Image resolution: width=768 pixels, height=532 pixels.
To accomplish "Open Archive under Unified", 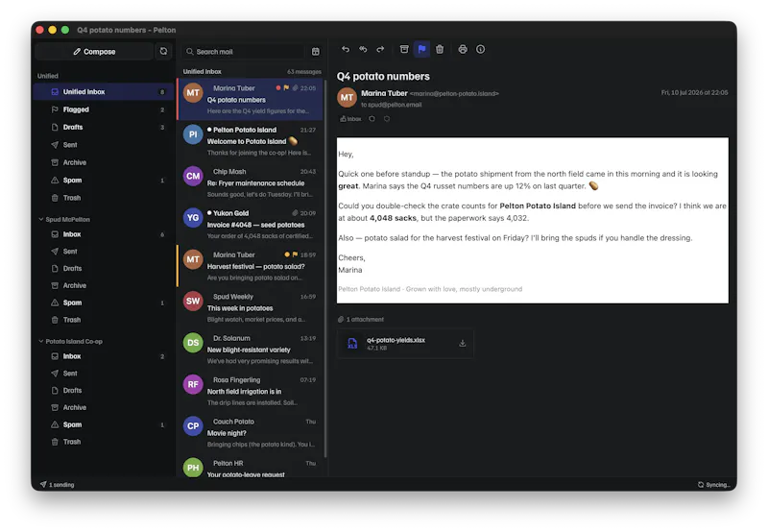I will coord(103,162).
